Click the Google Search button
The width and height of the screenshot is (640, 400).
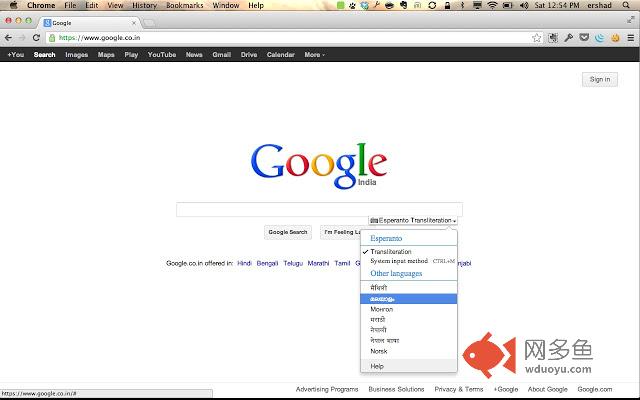288,232
